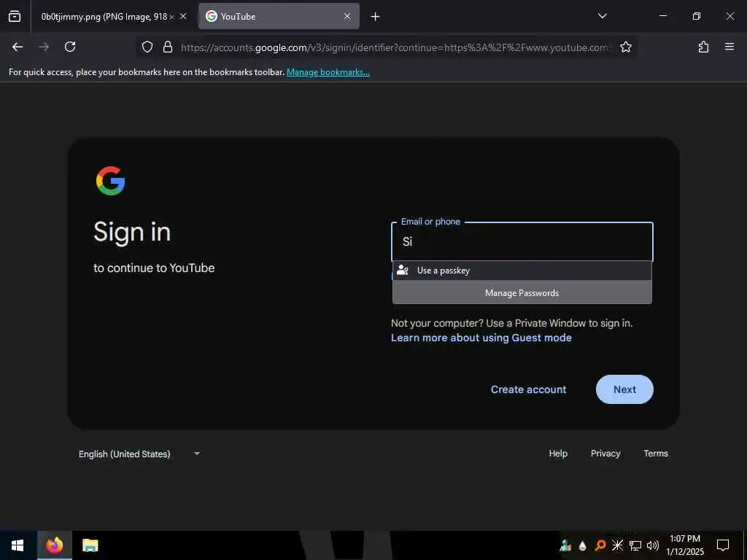This screenshot has width=747, height=560.
Task: Click the volume speaker tray icon
Action: coord(653,545)
